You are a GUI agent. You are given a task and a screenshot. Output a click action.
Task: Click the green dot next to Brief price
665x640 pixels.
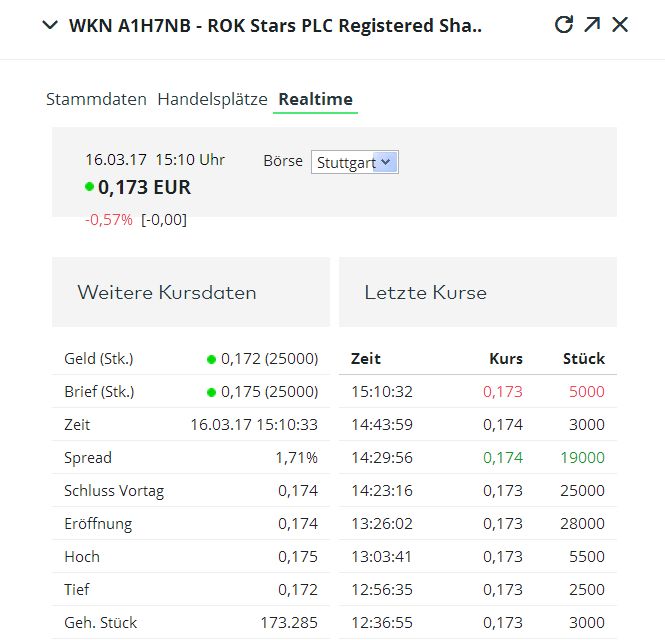(211, 392)
